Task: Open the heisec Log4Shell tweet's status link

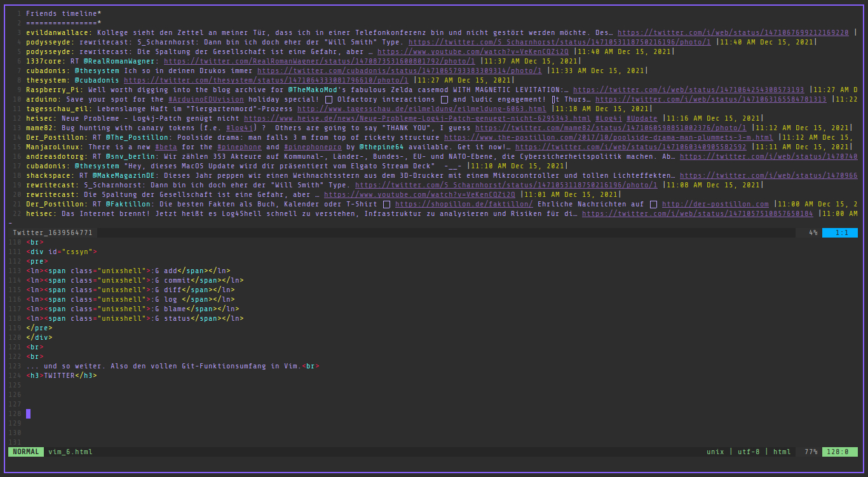Action: [698, 213]
